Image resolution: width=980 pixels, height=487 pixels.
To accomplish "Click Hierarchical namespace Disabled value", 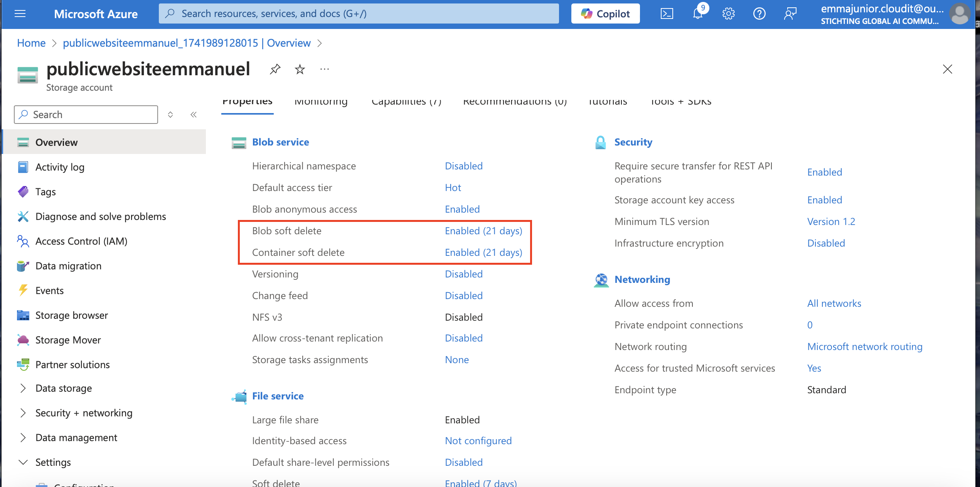I will click(464, 166).
